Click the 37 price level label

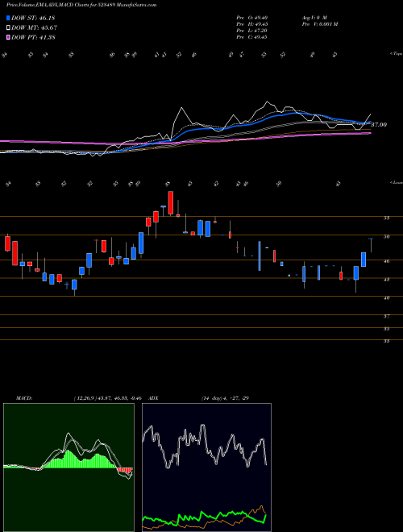(x=386, y=316)
